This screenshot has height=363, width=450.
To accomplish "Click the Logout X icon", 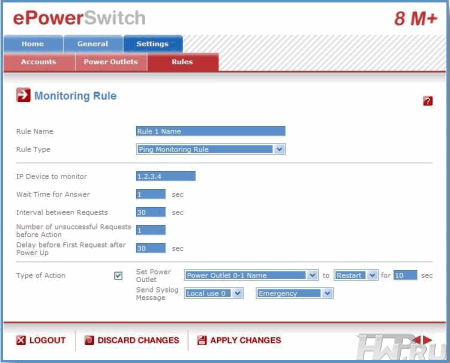I will coord(21,340).
